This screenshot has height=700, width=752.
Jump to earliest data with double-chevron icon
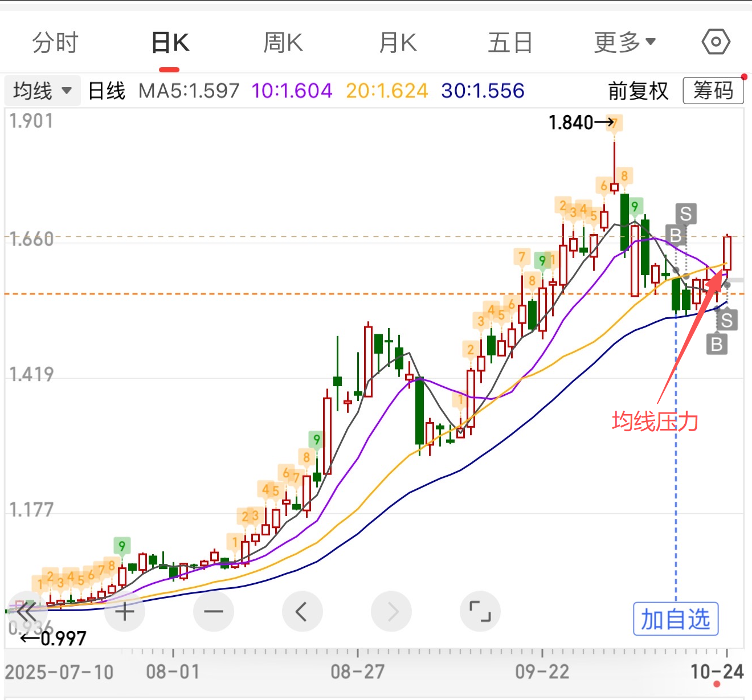click(26, 612)
